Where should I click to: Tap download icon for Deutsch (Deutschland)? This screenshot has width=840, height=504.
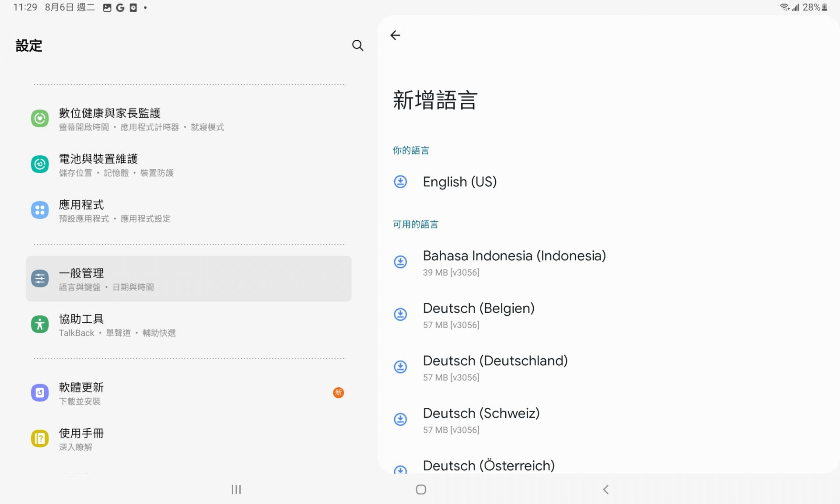pyautogui.click(x=400, y=367)
